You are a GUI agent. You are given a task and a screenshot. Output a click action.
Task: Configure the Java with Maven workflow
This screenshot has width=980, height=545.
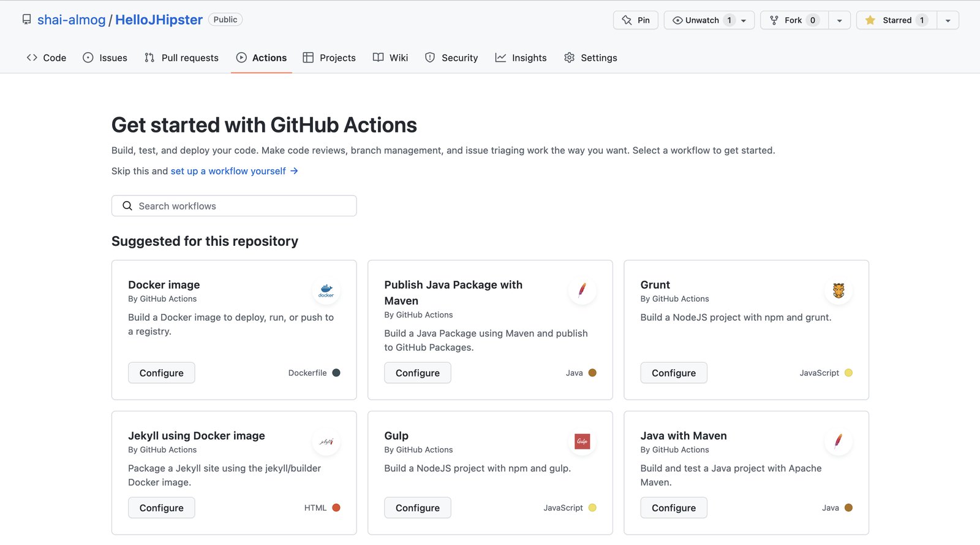pyautogui.click(x=674, y=508)
